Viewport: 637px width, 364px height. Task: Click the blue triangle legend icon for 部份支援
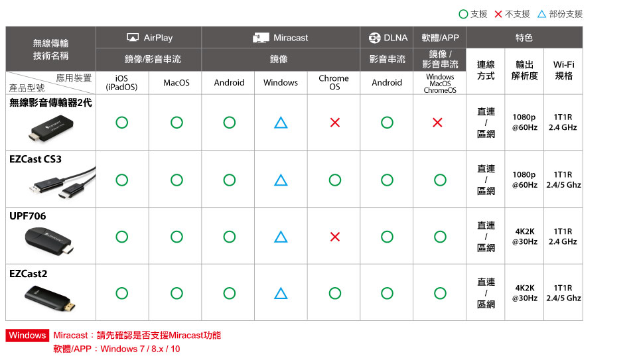tap(541, 14)
